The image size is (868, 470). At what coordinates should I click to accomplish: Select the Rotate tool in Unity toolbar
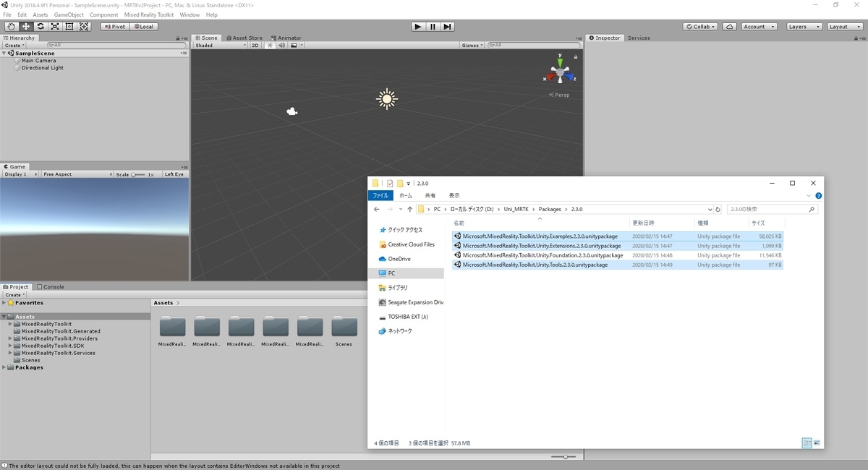[40, 27]
